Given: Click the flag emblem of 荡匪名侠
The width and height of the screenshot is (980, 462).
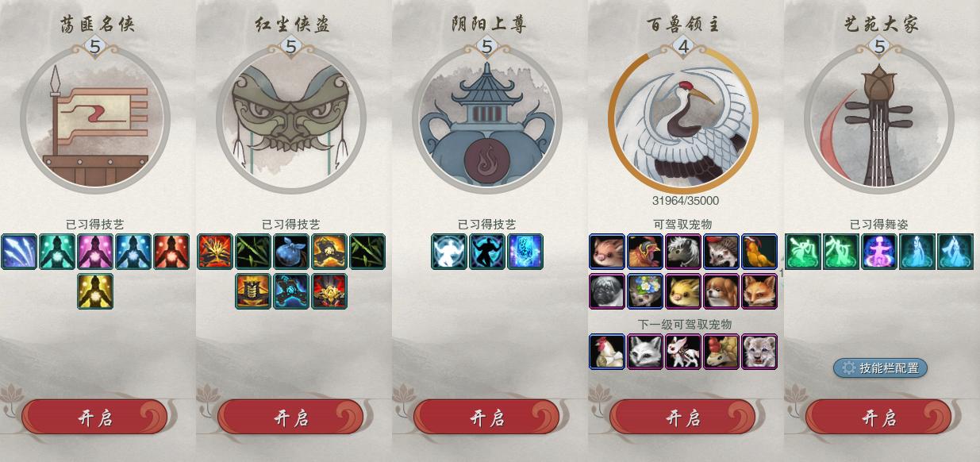Looking at the screenshot, I should tap(94, 120).
